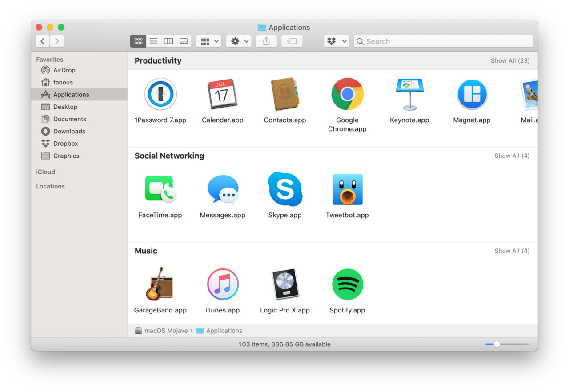Click macOS Mojave in the path bar

coord(161,331)
